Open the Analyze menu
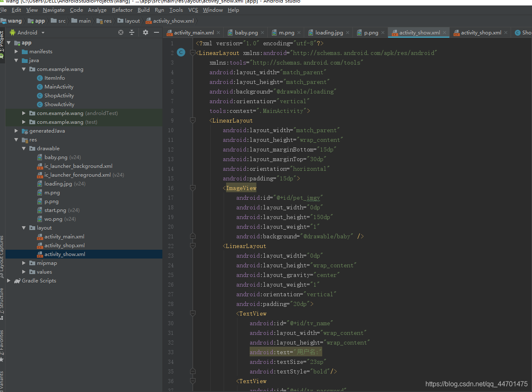 tap(97, 10)
